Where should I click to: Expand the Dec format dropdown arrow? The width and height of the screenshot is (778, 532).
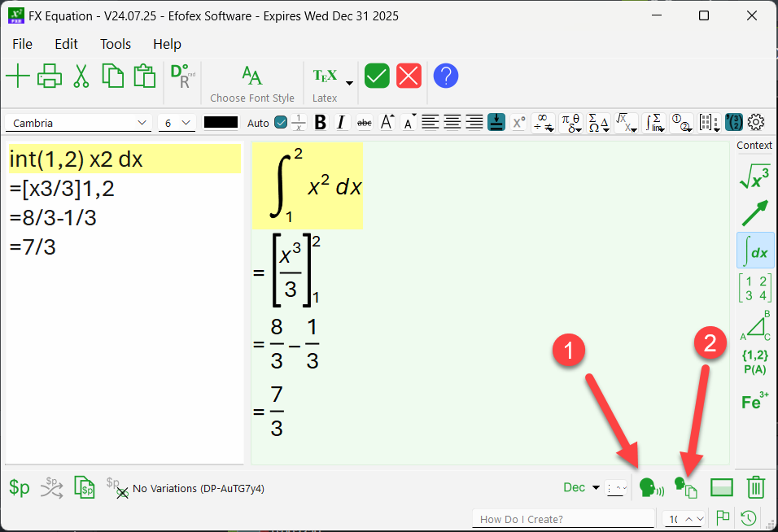coord(596,488)
